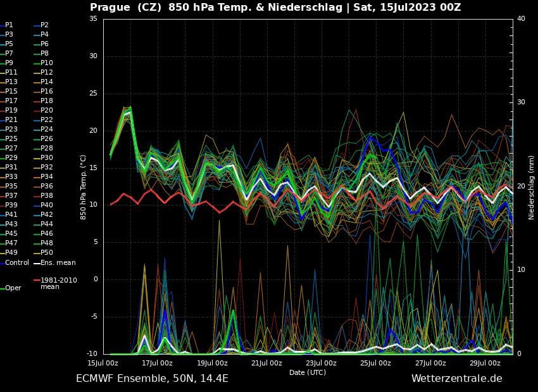The width and height of the screenshot is (538, 392).
Task: Select the P38 legend entry
Action: click(x=47, y=195)
